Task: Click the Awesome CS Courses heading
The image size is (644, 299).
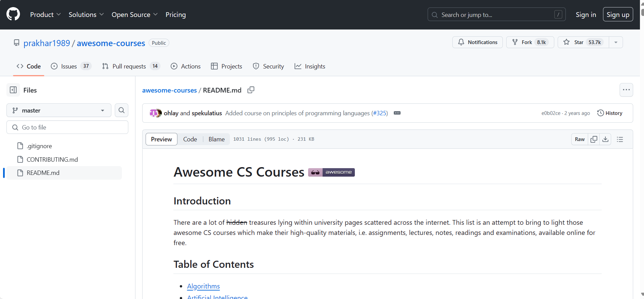Action: click(x=239, y=172)
